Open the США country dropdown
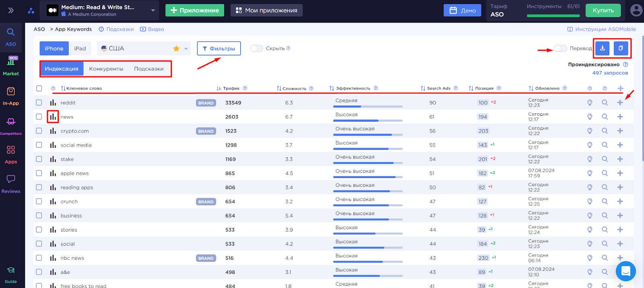 [x=144, y=48]
